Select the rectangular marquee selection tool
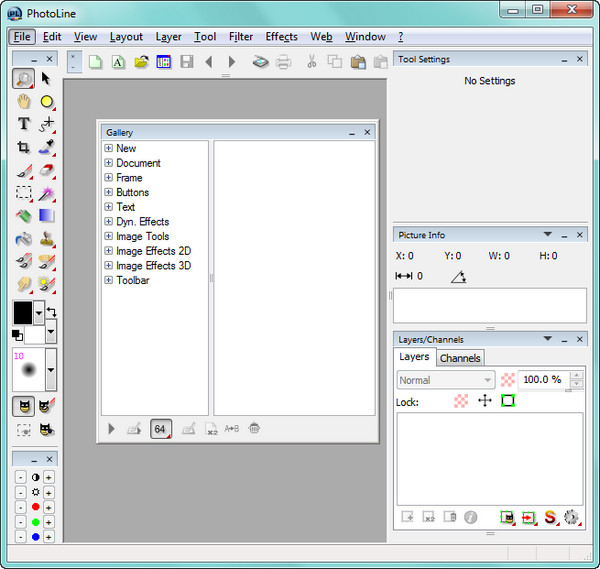 tap(23, 193)
